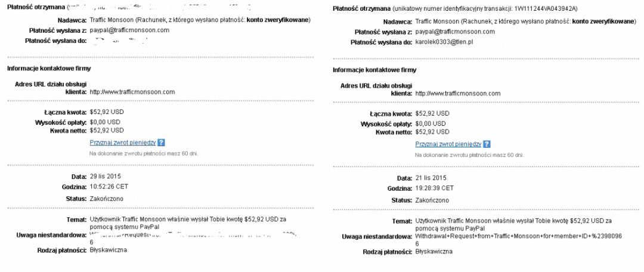Click the help icon in the right receipt
Screen dimensions: 644x272
point(487,144)
